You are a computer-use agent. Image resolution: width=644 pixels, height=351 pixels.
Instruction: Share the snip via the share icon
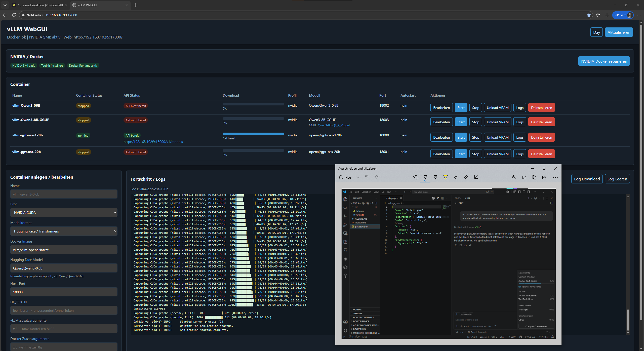(544, 177)
